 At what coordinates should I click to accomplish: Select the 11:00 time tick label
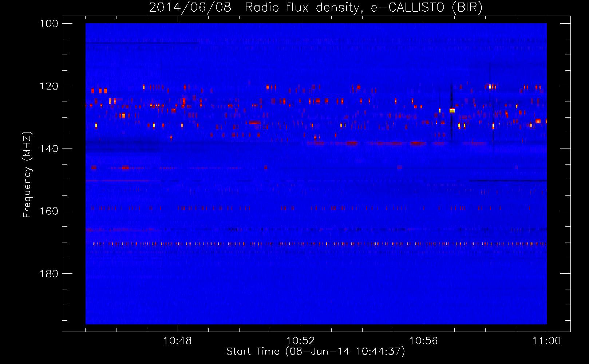(x=547, y=341)
